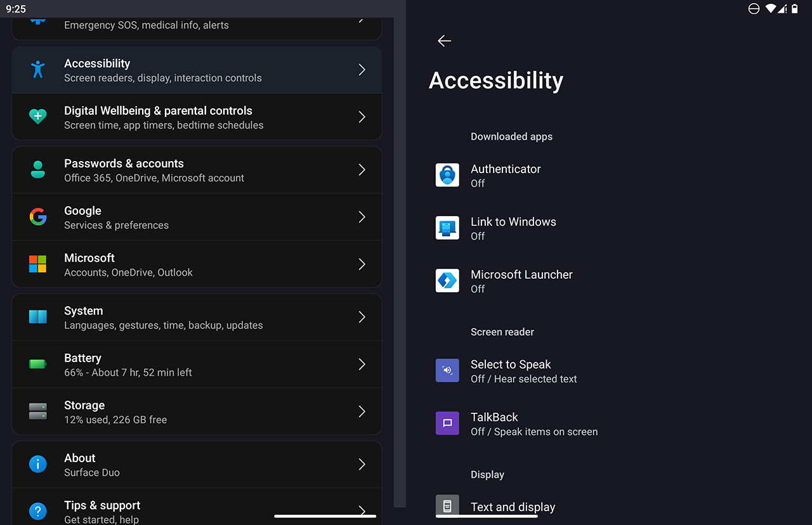Click the Digital Wellbeing heart icon

(x=38, y=117)
